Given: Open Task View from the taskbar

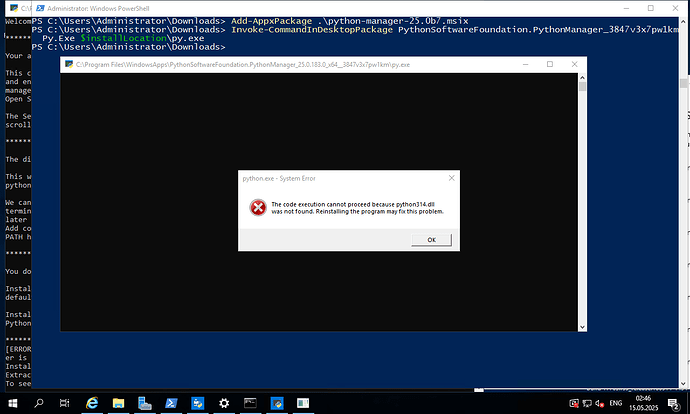Looking at the screenshot, I should tap(64, 403).
